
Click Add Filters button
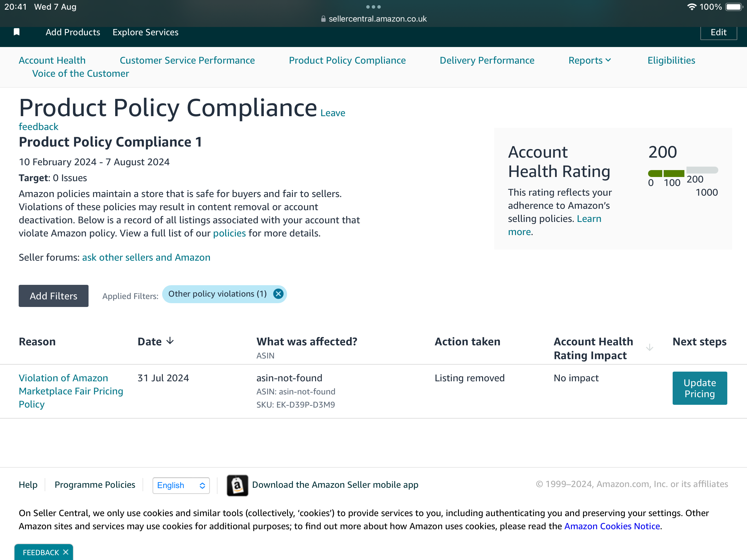point(54,296)
